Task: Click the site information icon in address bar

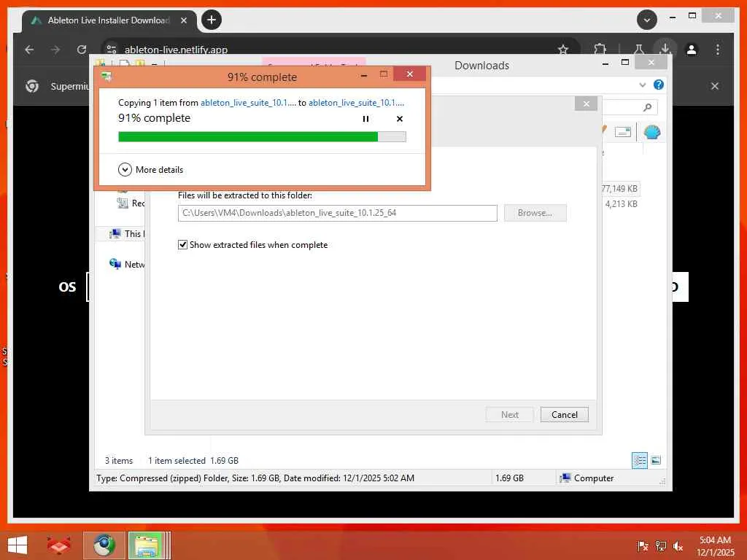Action: pyautogui.click(x=111, y=50)
